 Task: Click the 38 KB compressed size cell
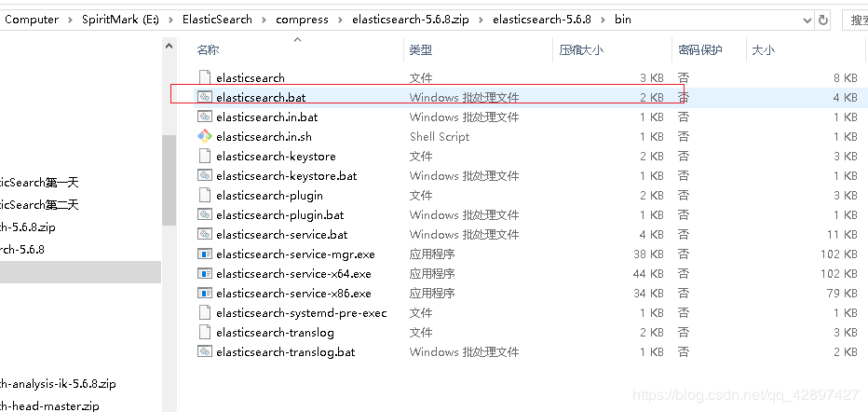point(648,254)
